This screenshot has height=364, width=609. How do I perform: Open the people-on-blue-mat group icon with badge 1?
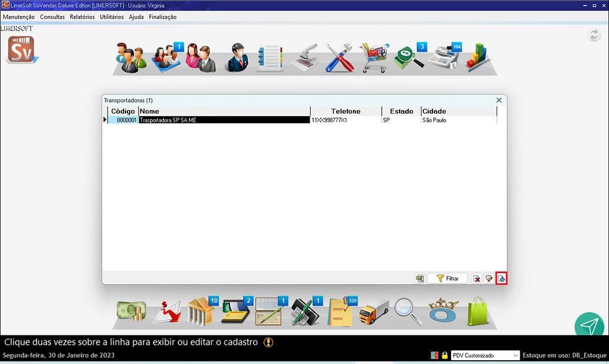click(x=168, y=57)
